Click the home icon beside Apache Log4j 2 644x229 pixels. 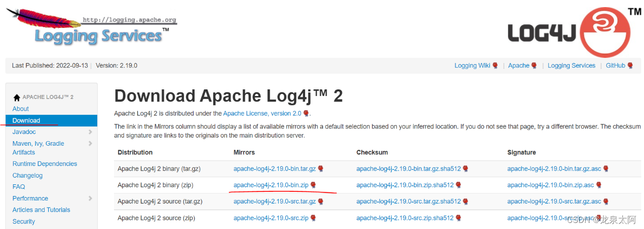pos(17,97)
